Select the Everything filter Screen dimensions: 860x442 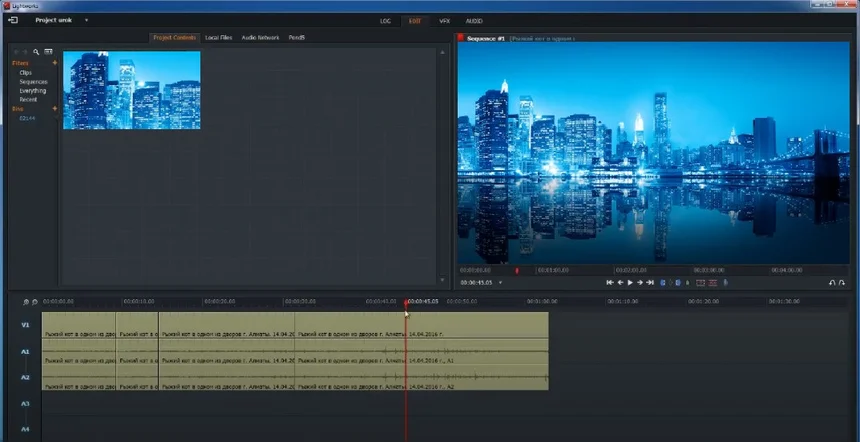[33, 90]
